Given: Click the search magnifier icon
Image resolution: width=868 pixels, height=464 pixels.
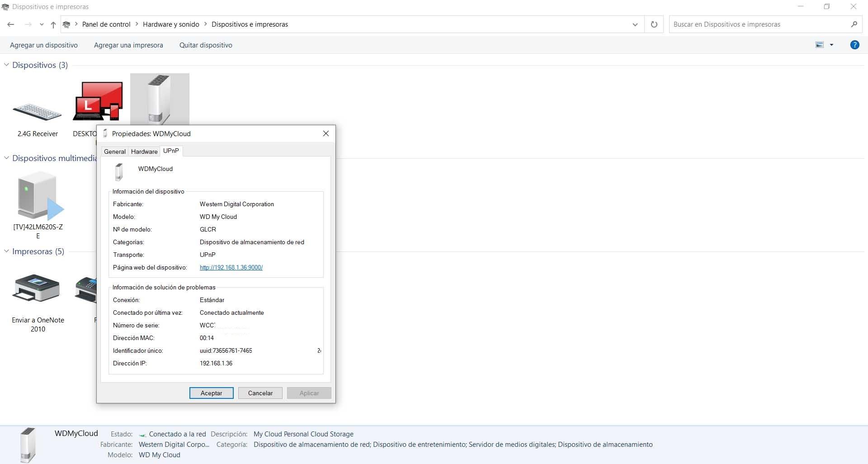Looking at the screenshot, I should point(854,24).
